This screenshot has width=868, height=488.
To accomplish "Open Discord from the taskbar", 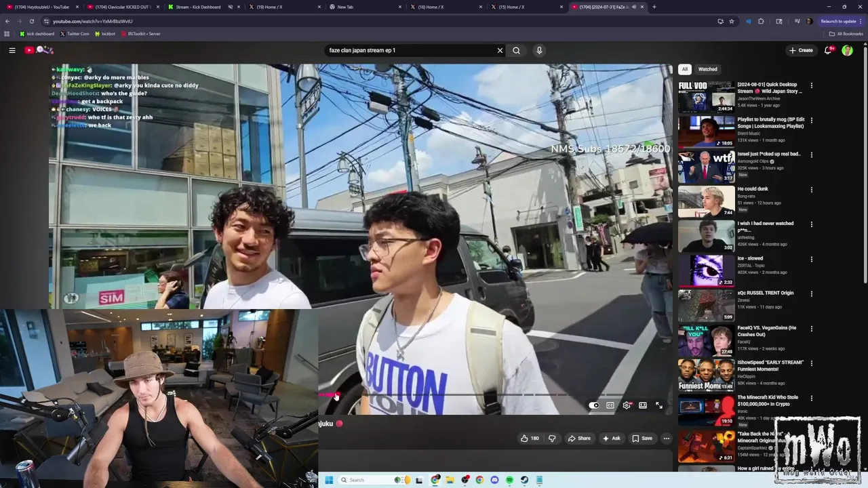I will coord(494,480).
